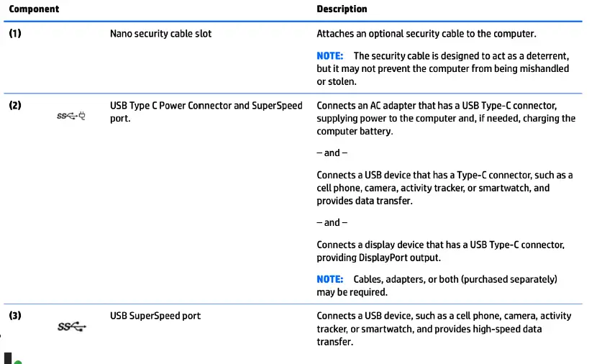Click the dark block icon at bottom-left
This screenshot has height=364, width=602.
pos(8,358)
